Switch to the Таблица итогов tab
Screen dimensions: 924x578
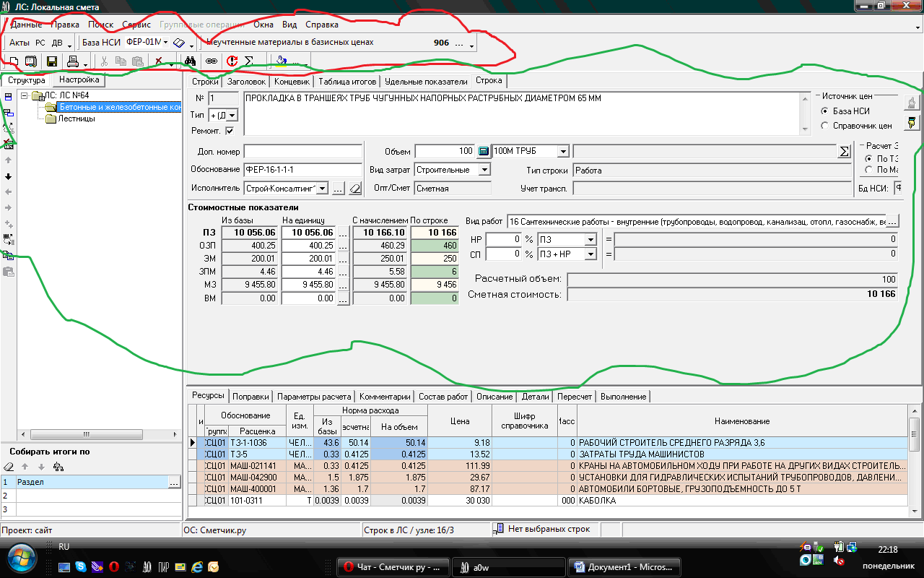[x=346, y=82]
